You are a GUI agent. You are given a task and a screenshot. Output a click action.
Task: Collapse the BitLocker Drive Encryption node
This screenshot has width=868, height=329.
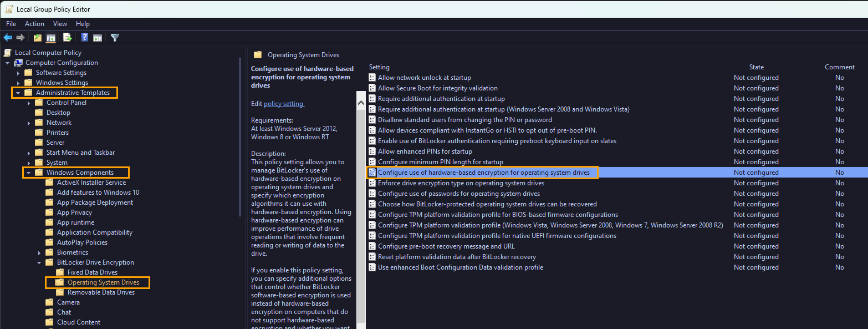point(39,262)
